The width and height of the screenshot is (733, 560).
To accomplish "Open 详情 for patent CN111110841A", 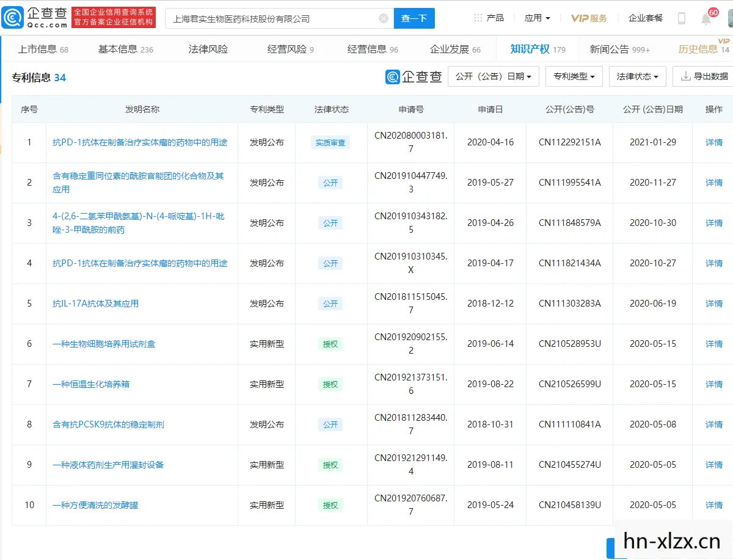I will 714,424.
